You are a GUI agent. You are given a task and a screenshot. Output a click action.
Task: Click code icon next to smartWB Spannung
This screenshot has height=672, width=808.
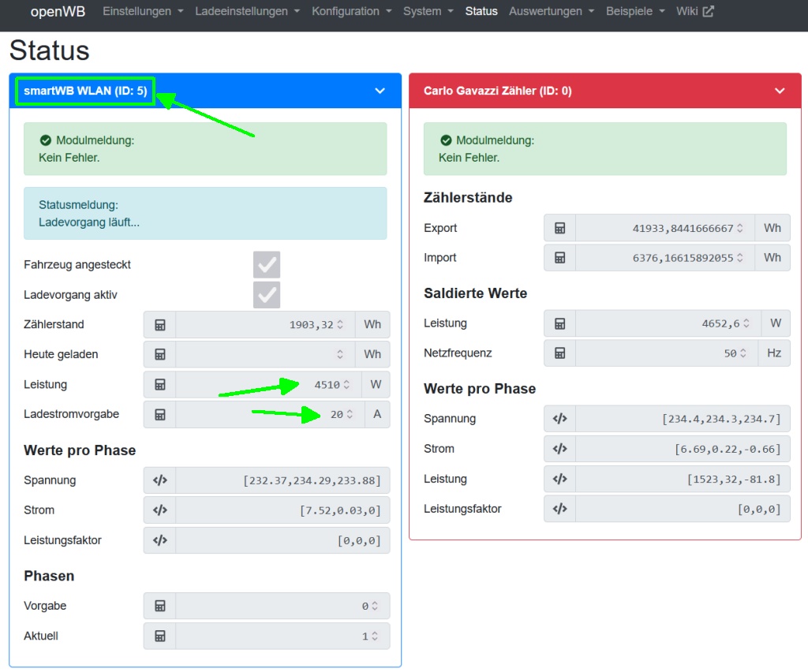coord(159,480)
